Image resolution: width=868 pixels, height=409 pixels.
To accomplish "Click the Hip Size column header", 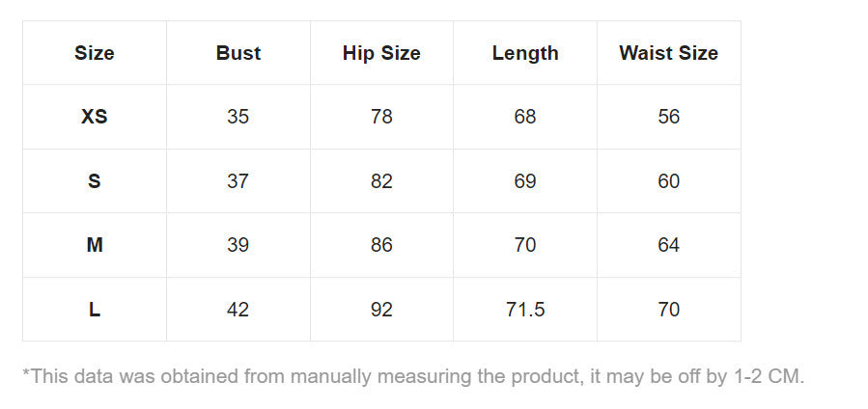I will [x=381, y=53].
